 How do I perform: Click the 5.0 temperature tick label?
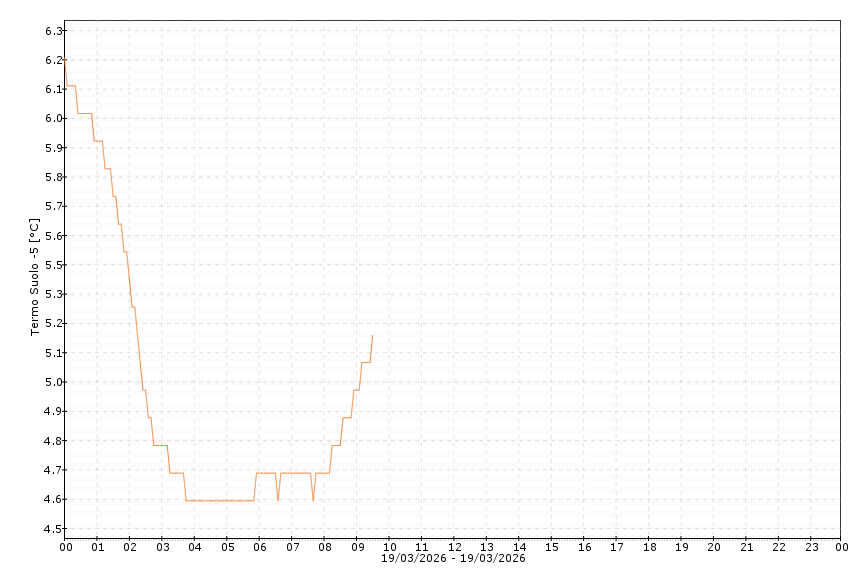(54, 382)
